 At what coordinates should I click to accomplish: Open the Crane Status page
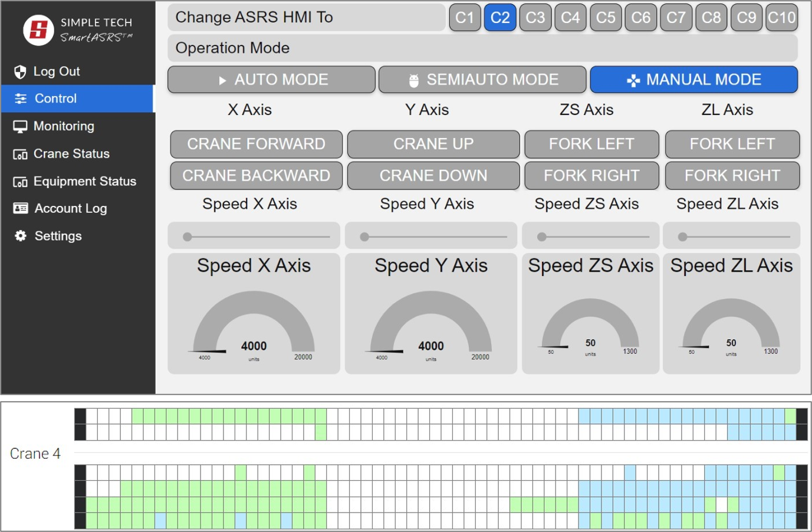tap(78, 154)
